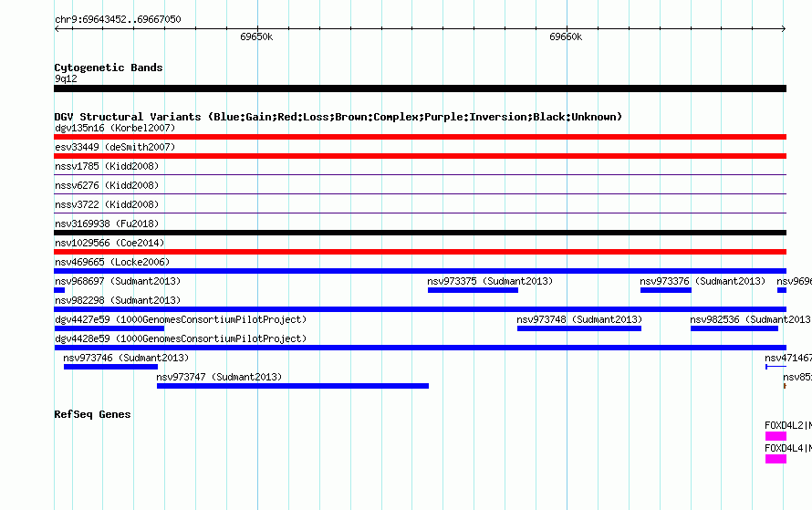Open the nsv982298 (Sudmant2013) blue bar
Viewport: 812px width, 510px height.
[420, 309]
